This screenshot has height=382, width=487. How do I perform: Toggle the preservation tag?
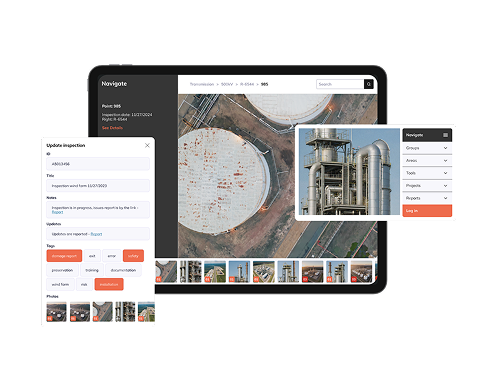tap(62, 270)
